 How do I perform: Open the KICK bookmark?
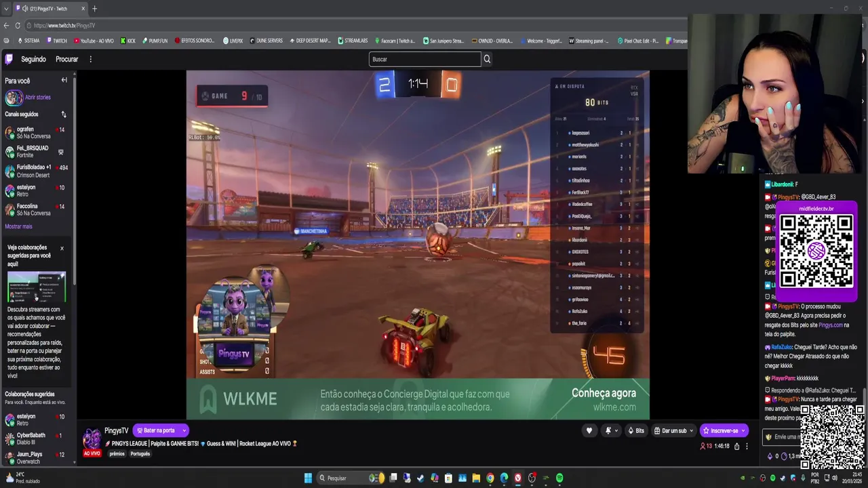click(128, 41)
